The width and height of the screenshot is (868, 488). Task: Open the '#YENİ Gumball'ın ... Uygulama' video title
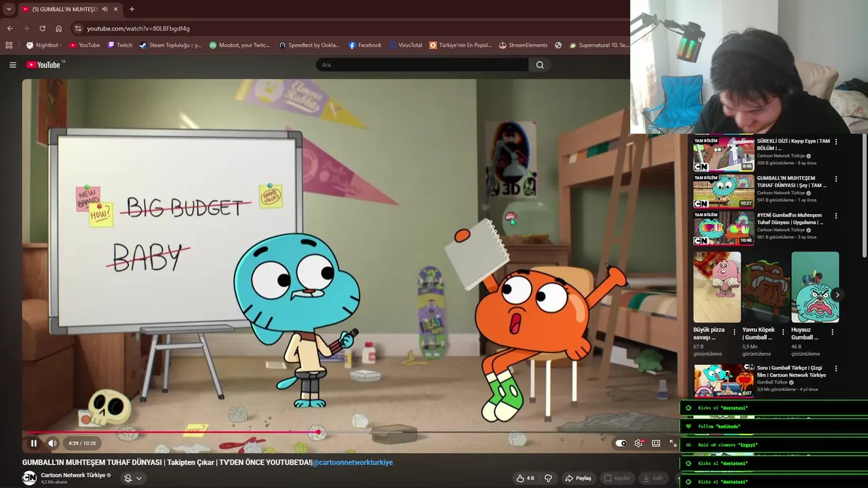790,219
